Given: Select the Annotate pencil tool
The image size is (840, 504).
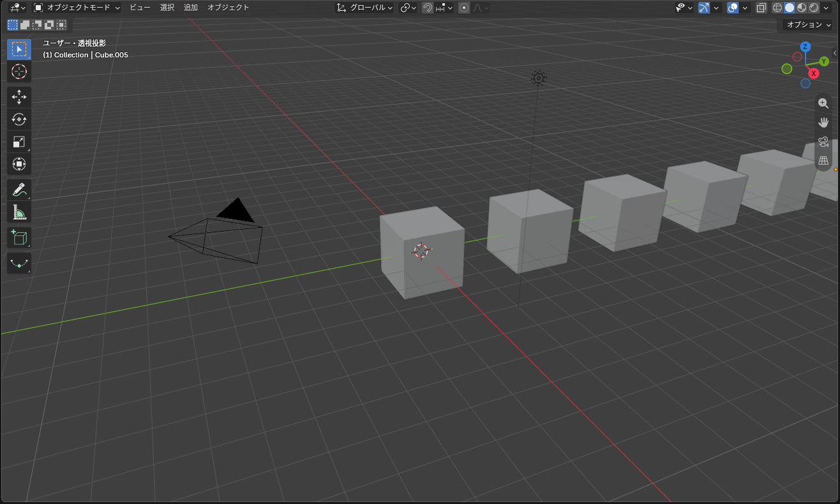Looking at the screenshot, I should point(19,189).
